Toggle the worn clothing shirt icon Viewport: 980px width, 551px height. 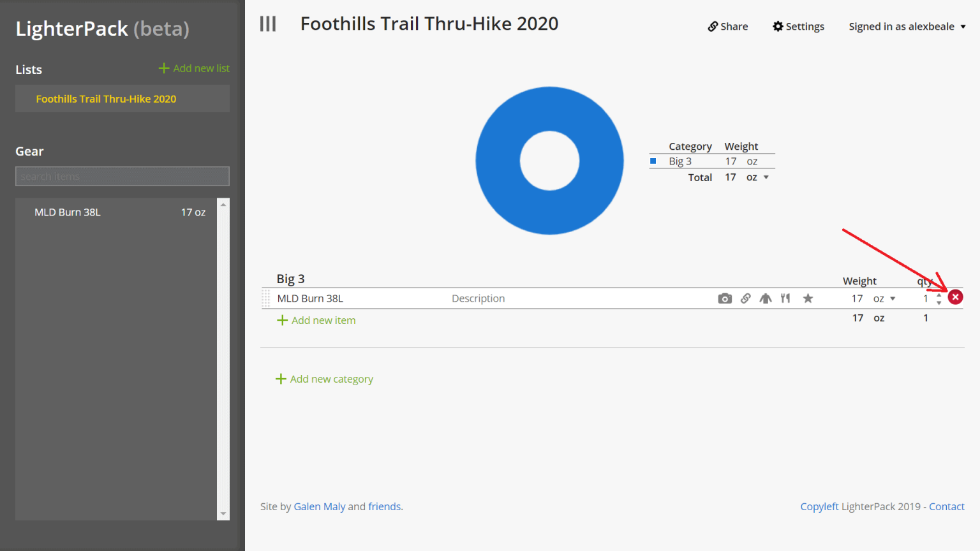tap(766, 298)
